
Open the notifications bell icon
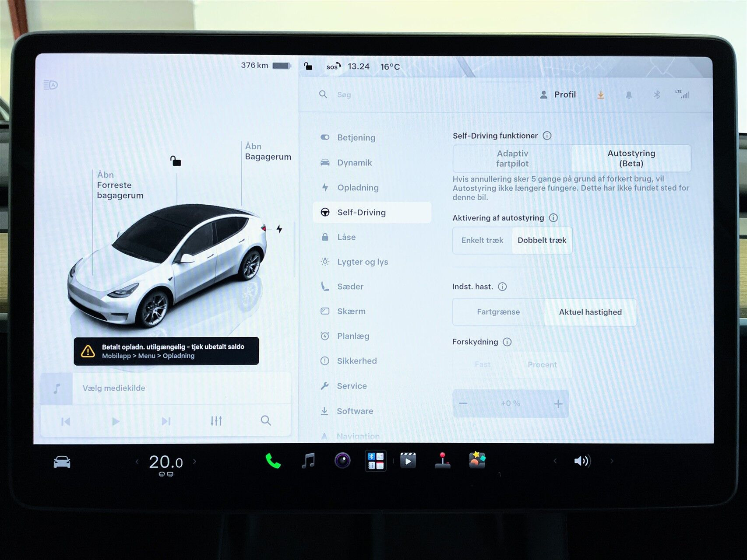pyautogui.click(x=629, y=95)
